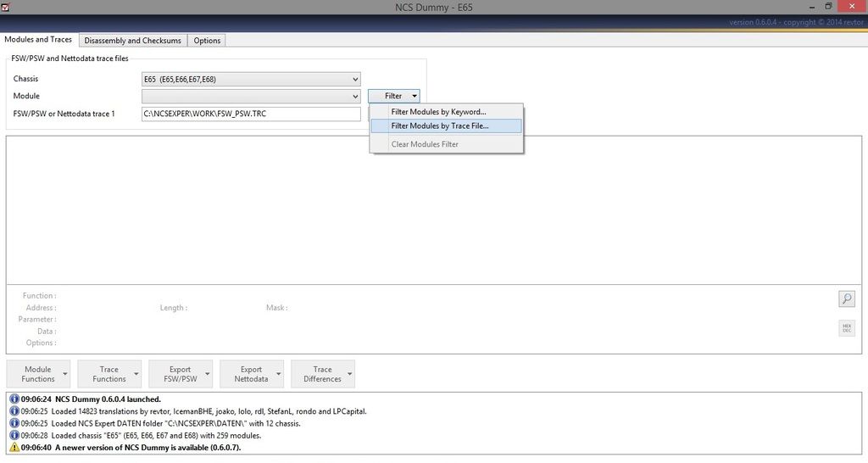This screenshot has width=868, height=463.
Task: Click the newer version available log message
Action: 147,448
